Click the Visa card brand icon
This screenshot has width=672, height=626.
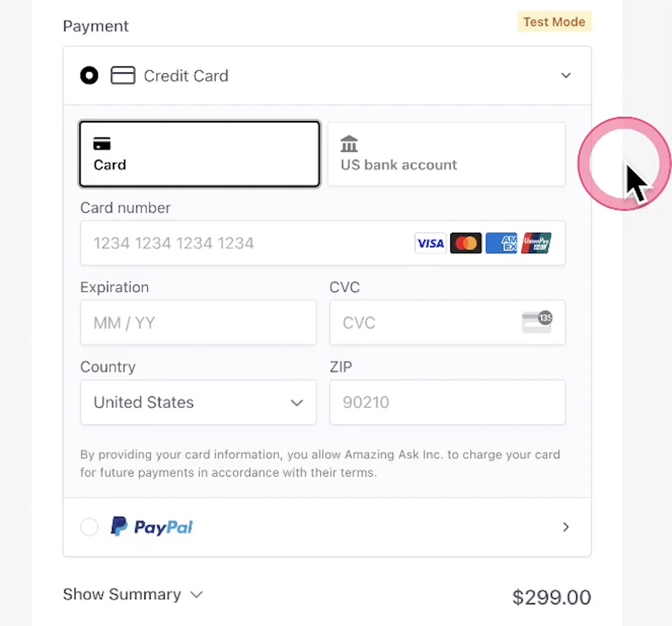(x=430, y=243)
